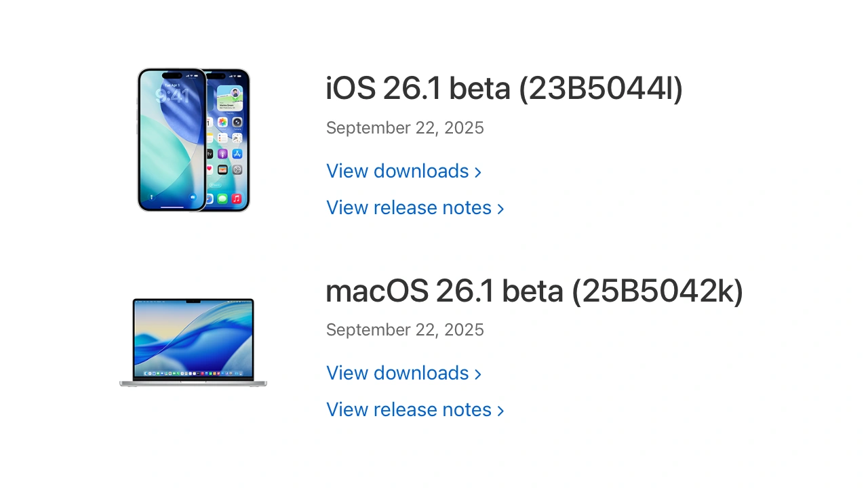868x488 pixels.
Task: Select the Messages icon in the iPhone dock
Action: pyautogui.click(x=222, y=198)
